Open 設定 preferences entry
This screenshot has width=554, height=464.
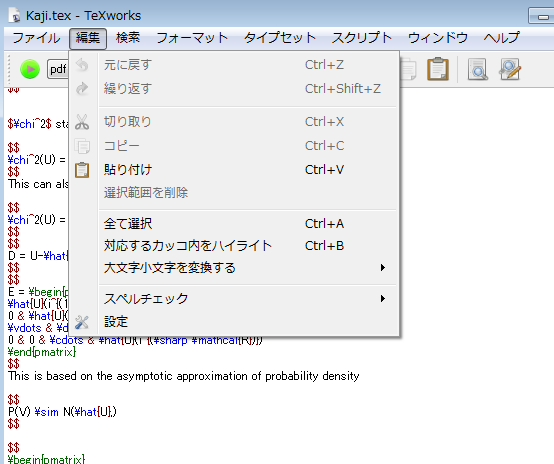click(x=234, y=322)
